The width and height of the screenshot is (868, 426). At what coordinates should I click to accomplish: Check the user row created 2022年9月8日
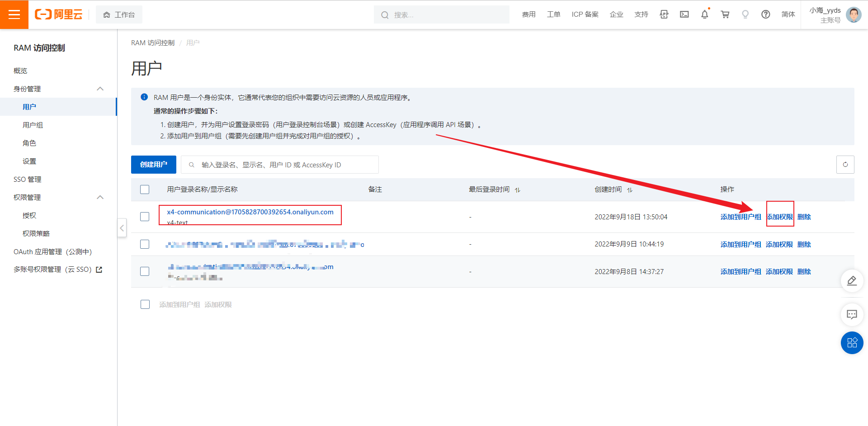click(x=145, y=271)
